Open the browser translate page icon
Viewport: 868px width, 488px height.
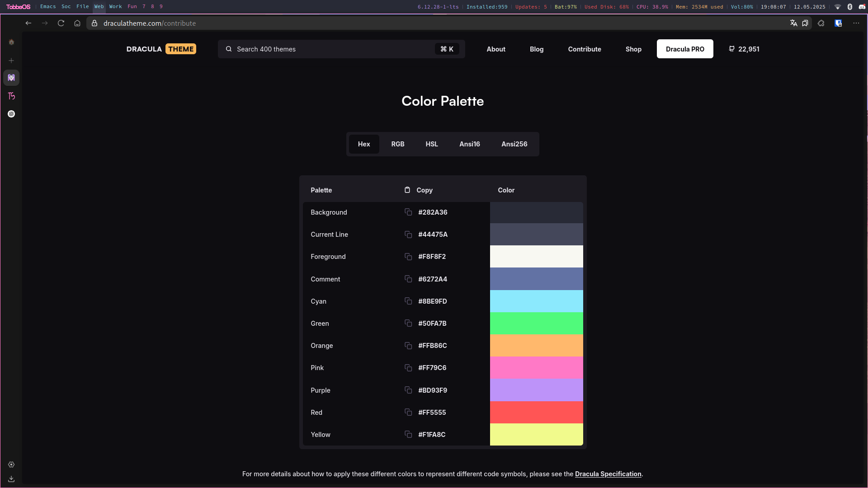point(793,23)
